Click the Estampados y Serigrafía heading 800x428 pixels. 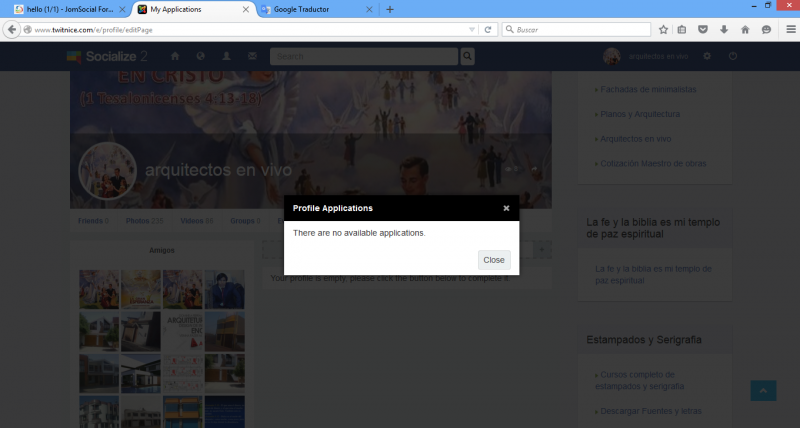point(644,340)
